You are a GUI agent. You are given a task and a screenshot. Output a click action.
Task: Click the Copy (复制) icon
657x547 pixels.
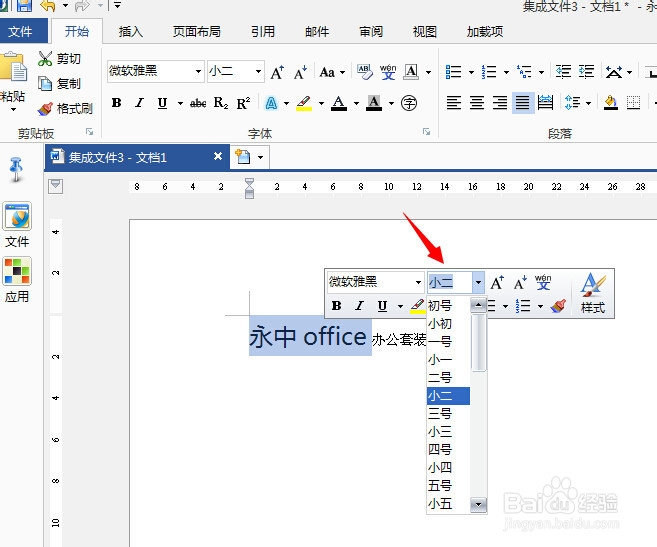pos(45,83)
